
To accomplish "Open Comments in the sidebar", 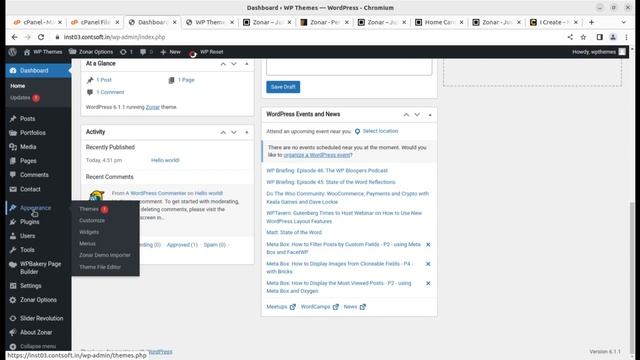I will point(34,175).
